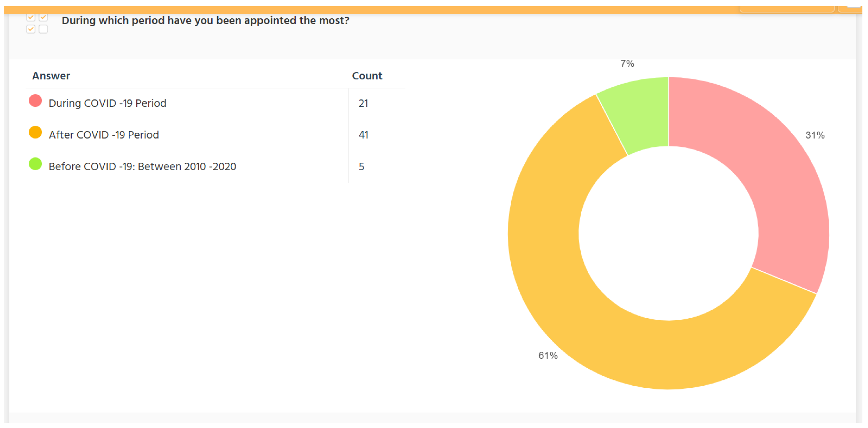
Task: Click the orange legend dot for After COVID
Action: click(35, 133)
